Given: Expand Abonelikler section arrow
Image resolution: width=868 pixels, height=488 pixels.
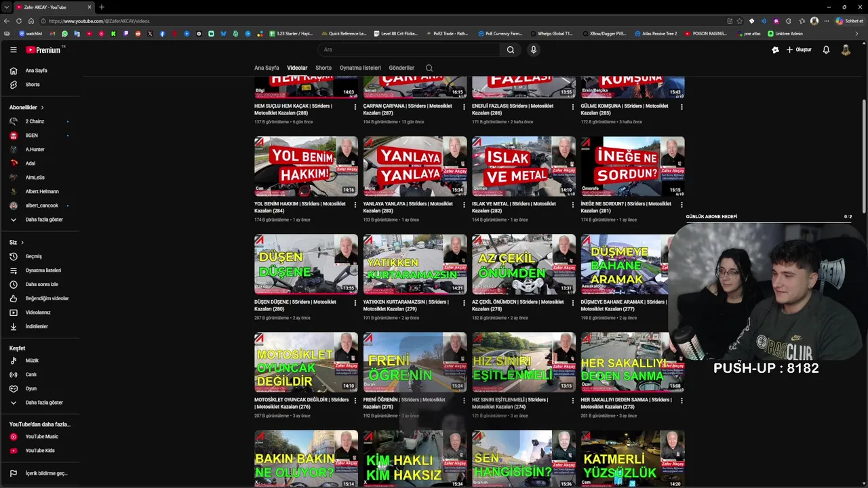Looking at the screenshot, I should (42, 107).
